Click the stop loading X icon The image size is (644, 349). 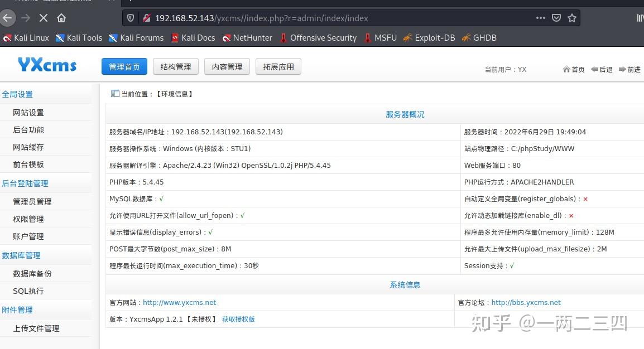click(42, 18)
